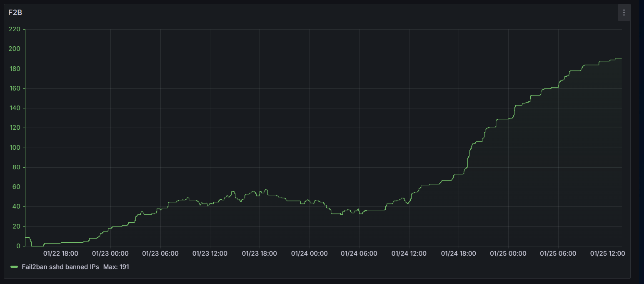Viewport: 644px width, 284px height.
Task: Click the 220 y-axis label
Action: point(14,29)
